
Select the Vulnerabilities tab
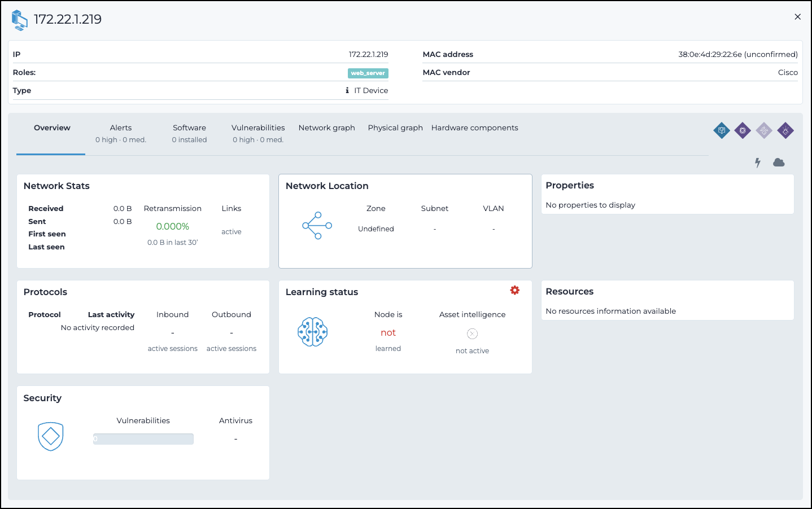[258, 133]
